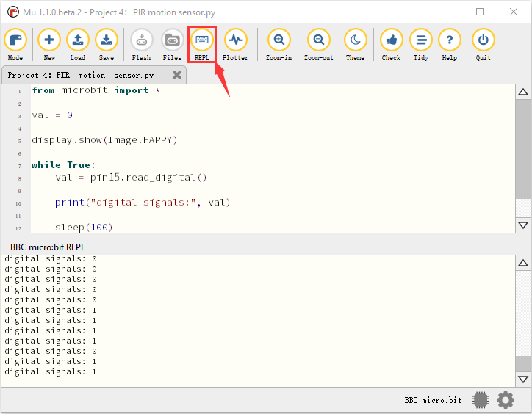Open the Plotter
The image size is (532, 414).
[x=235, y=45]
